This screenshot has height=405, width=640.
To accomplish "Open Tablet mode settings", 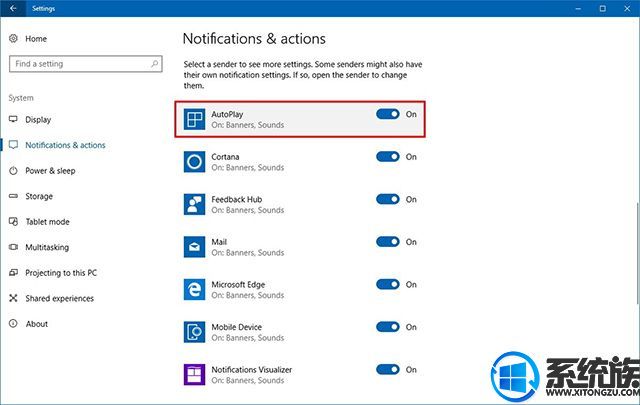I will point(47,222).
